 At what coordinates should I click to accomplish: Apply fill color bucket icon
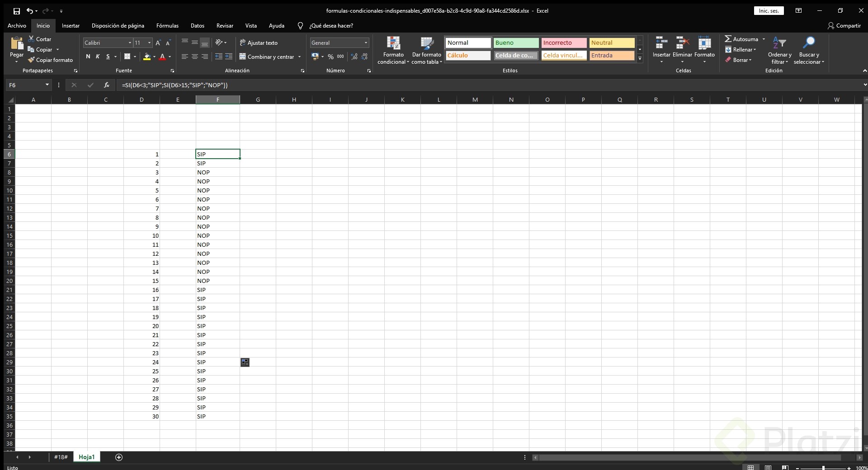pyautogui.click(x=147, y=56)
